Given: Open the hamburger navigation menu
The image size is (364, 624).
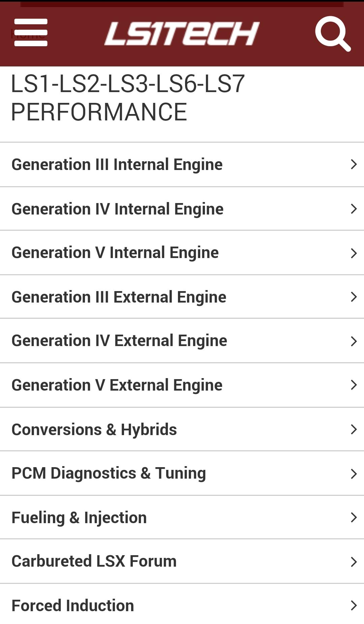Looking at the screenshot, I should coord(31,33).
